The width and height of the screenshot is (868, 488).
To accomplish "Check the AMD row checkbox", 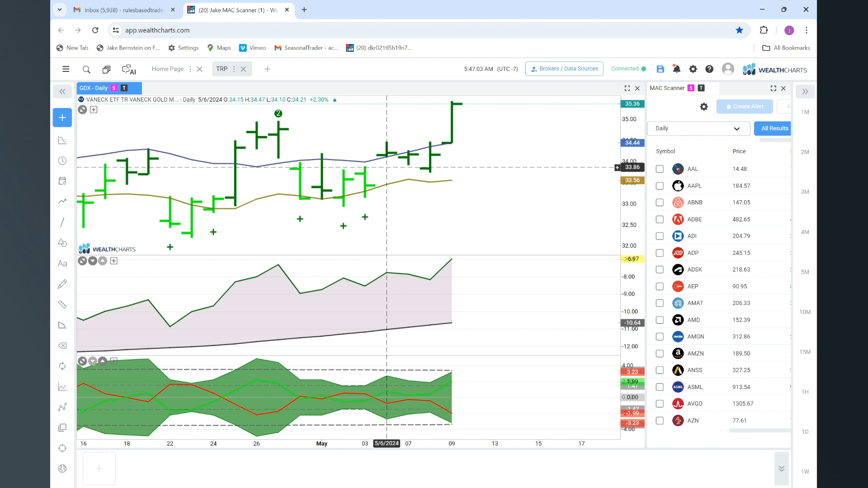I will coord(660,320).
